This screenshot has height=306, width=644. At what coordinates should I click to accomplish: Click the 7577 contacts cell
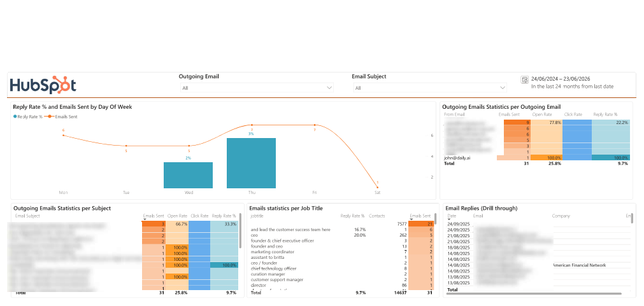click(402, 224)
